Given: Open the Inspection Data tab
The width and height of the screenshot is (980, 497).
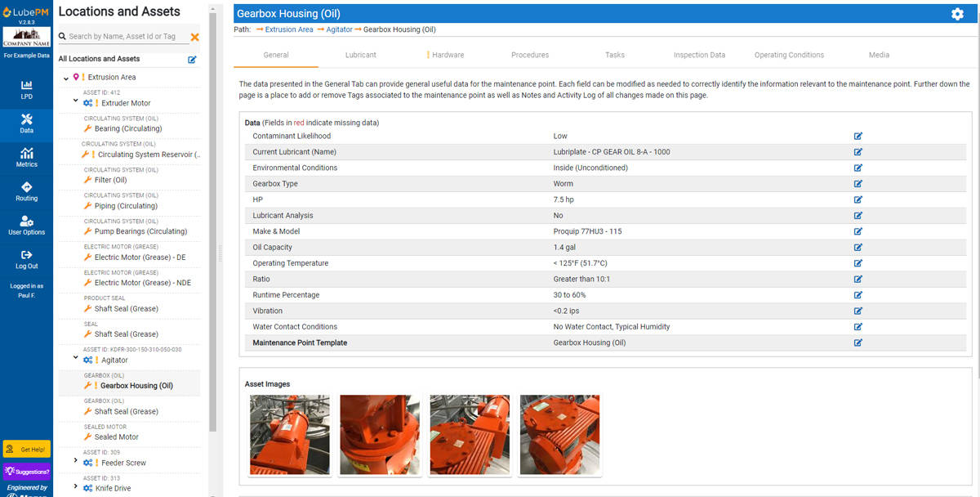Looking at the screenshot, I should pos(699,55).
